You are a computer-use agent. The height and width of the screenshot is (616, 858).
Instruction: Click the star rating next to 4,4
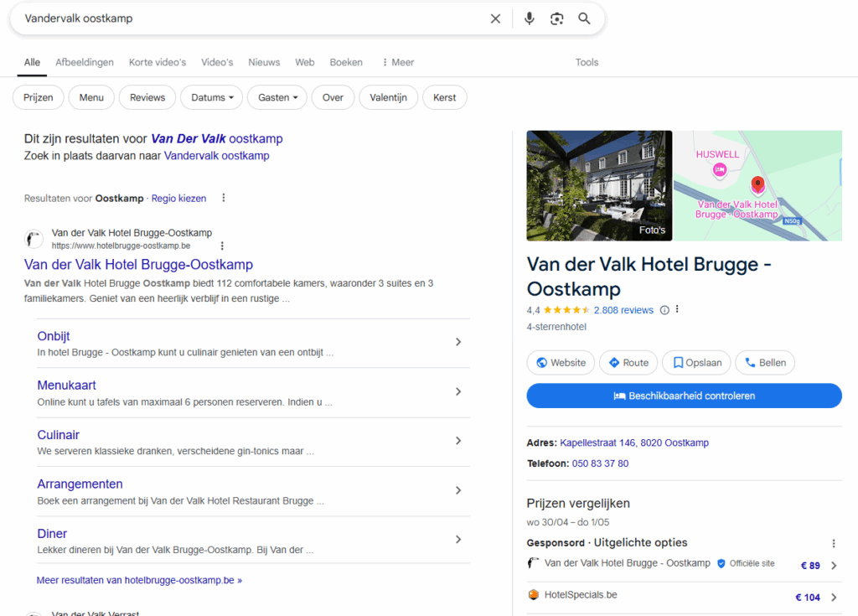point(566,310)
